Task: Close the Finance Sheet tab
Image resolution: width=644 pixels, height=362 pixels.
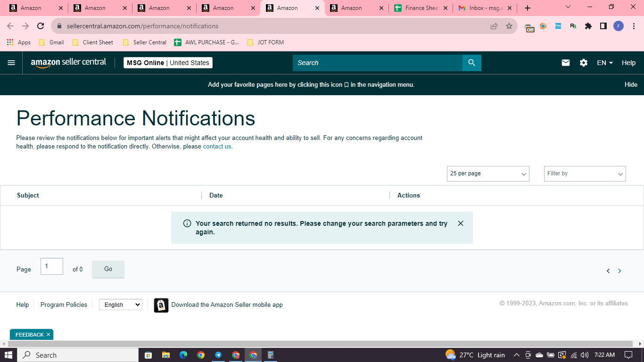Action: click(446, 8)
